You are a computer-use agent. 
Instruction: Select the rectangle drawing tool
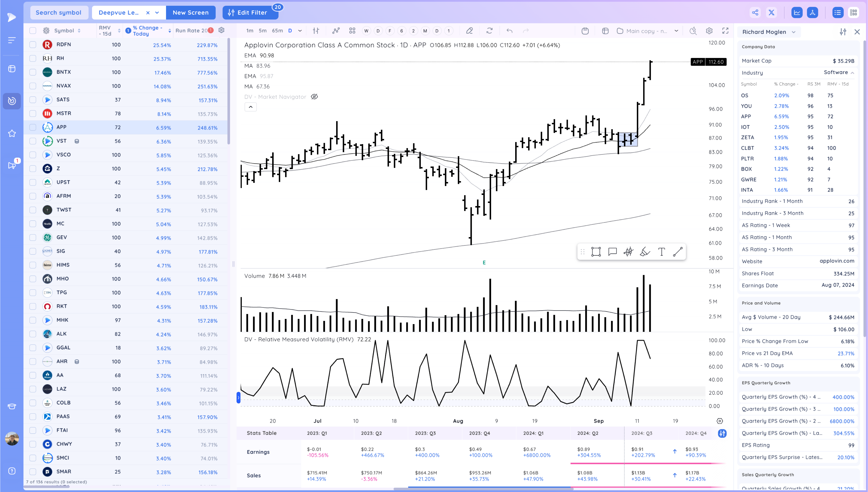tap(596, 252)
